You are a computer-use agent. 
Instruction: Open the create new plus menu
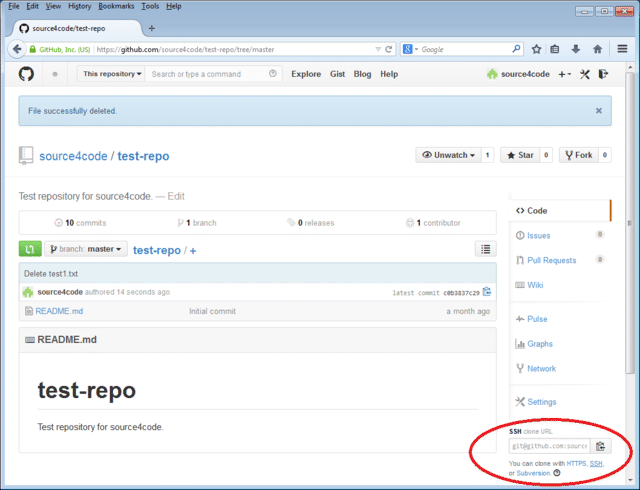pyautogui.click(x=564, y=74)
